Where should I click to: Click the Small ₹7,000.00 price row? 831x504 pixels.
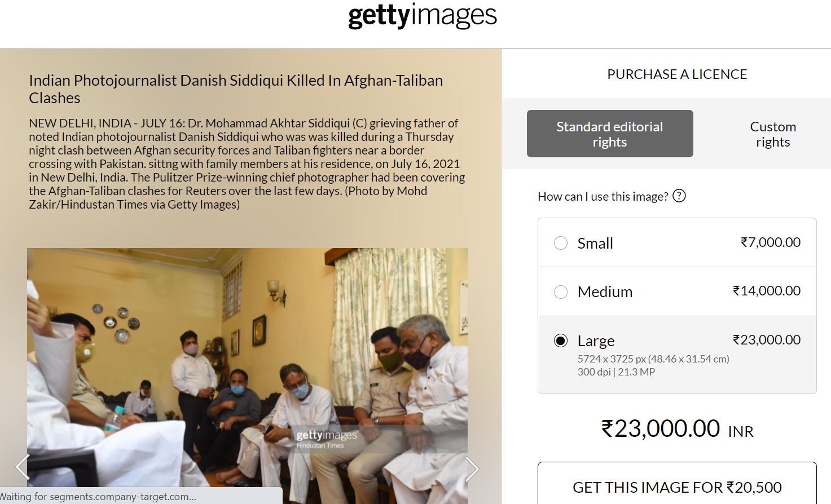[x=677, y=242]
